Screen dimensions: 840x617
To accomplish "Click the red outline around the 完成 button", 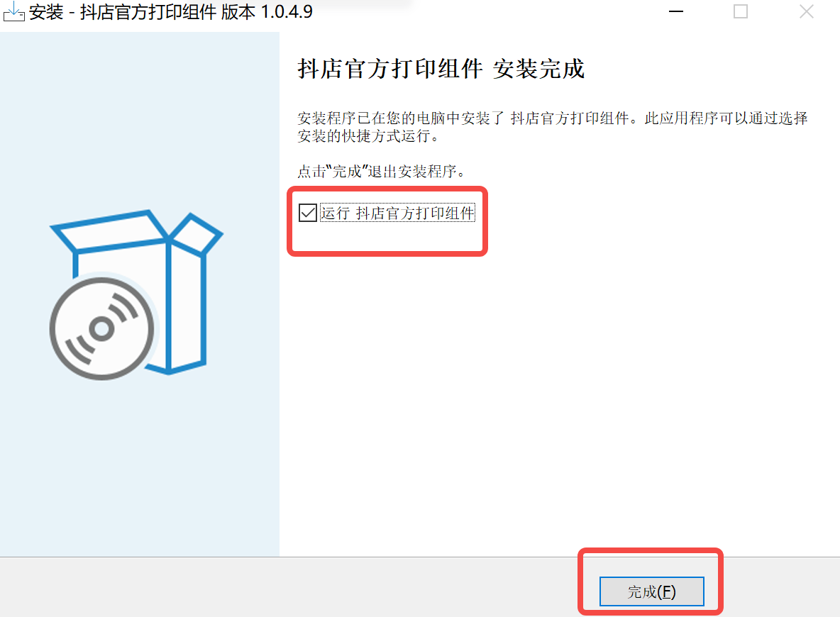I will pos(651,550).
